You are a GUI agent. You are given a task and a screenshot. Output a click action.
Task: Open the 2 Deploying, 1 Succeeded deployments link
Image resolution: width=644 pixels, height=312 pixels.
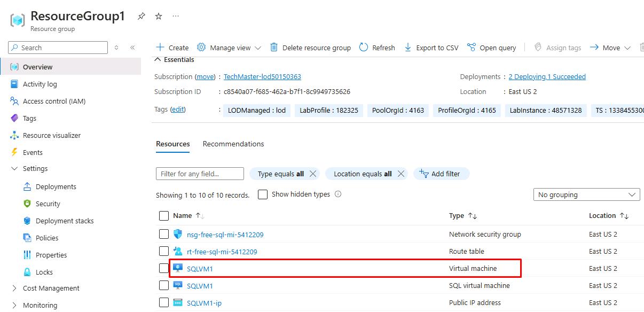547,77
